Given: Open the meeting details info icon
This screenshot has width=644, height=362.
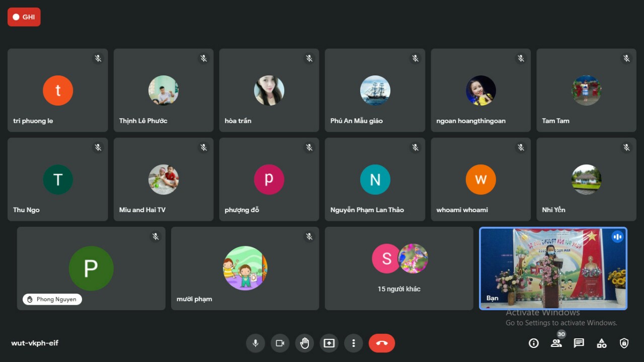Looking at the screenshot, I should 534,343.
